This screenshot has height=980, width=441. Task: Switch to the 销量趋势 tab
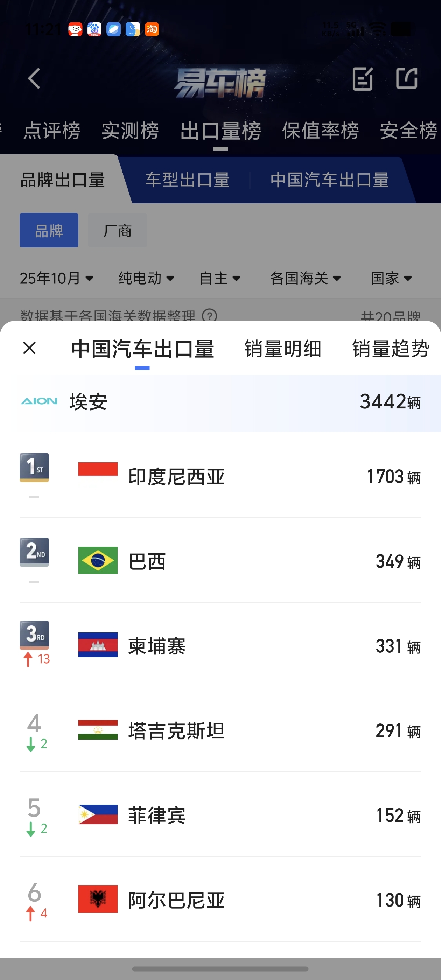(391, 349)
